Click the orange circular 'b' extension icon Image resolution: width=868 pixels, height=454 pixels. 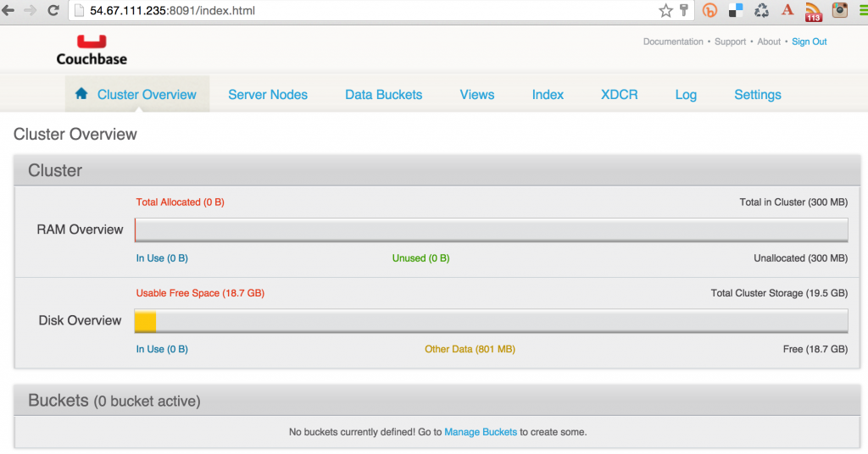(x=709, y=10)
